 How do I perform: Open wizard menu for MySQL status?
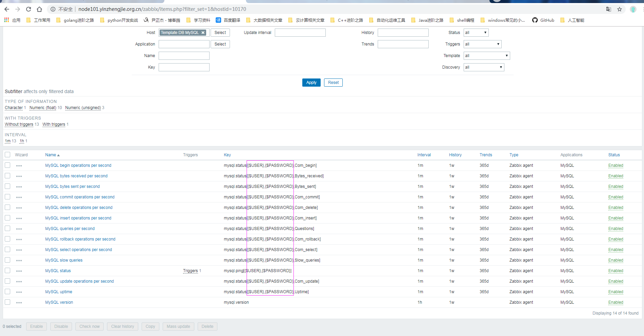(x=19, y=271)
